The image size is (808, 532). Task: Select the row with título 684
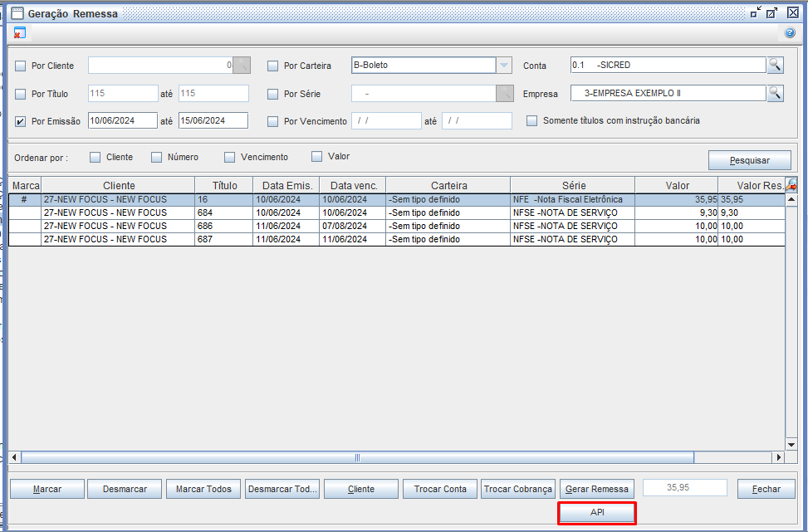[397, 212]
